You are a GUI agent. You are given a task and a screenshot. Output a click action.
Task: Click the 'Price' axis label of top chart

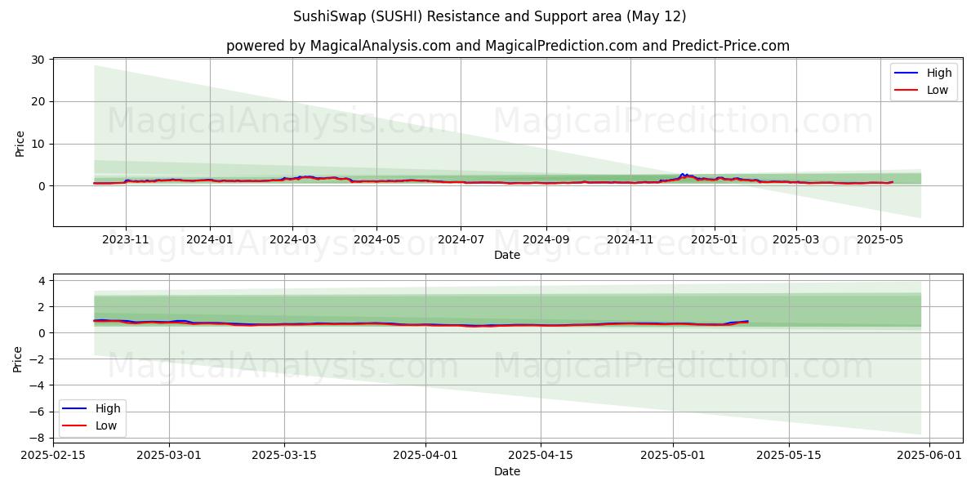20,143
